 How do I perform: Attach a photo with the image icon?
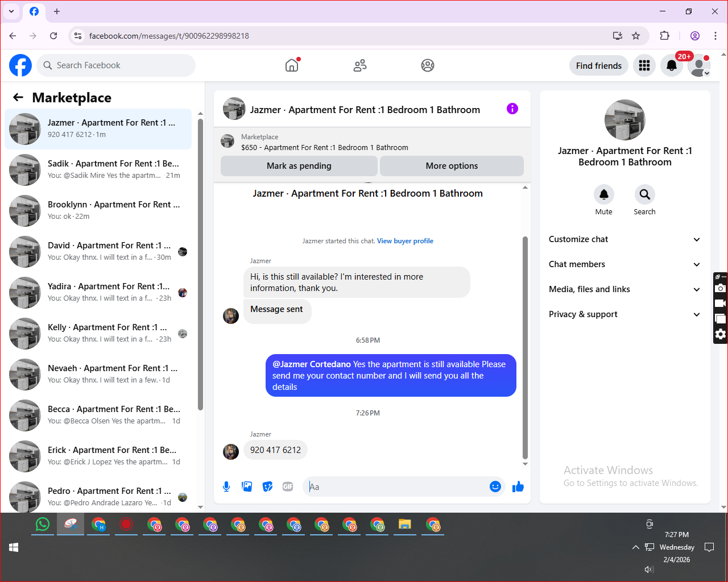(x=247, y=487)
